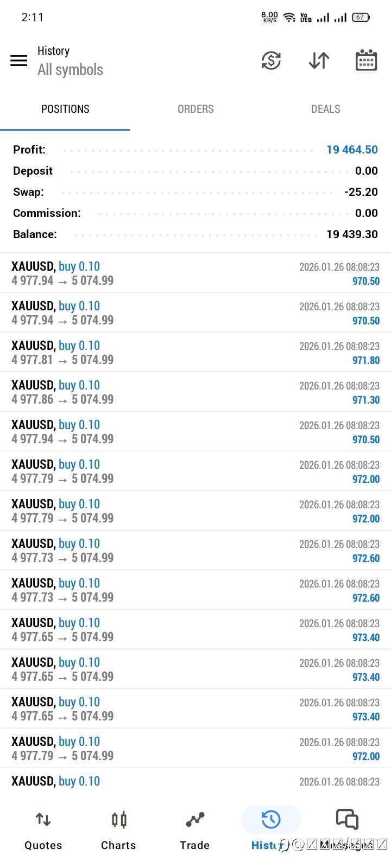
Task: Tap the History icon in bottom bar
Action: (x=270, y=820)
